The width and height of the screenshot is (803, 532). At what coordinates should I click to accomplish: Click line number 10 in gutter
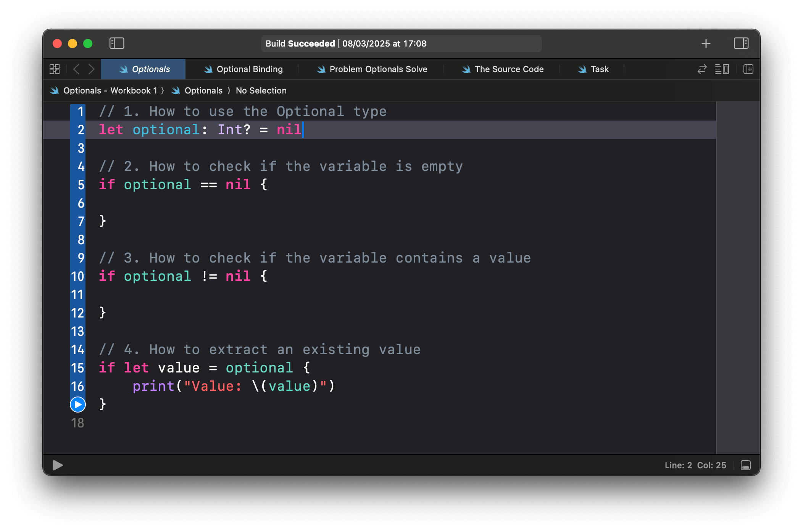tap(77, 276)
